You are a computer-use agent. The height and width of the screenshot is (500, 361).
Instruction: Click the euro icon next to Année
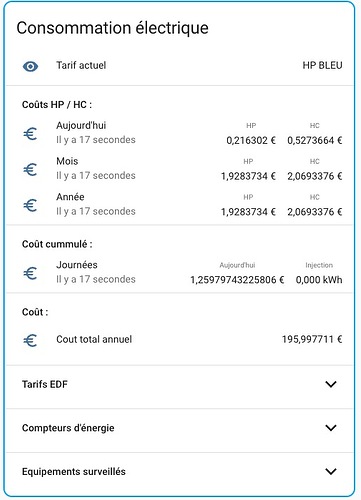(30, 205)
